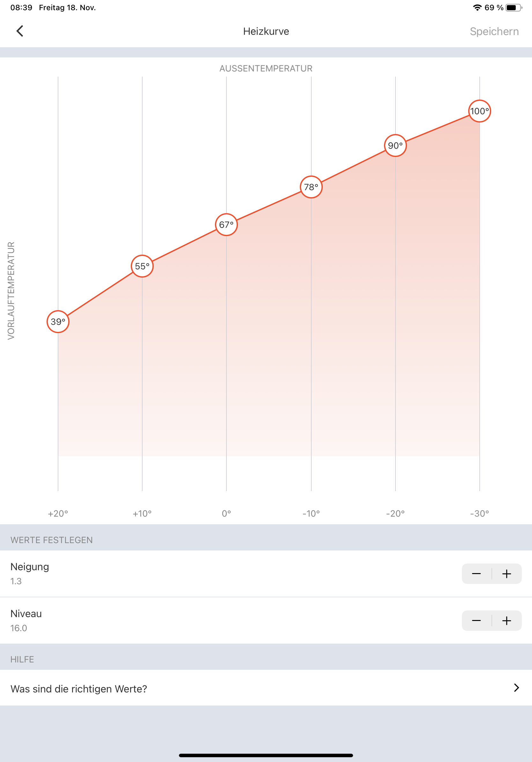Increase Niveau with the plus button

point(506,621)
